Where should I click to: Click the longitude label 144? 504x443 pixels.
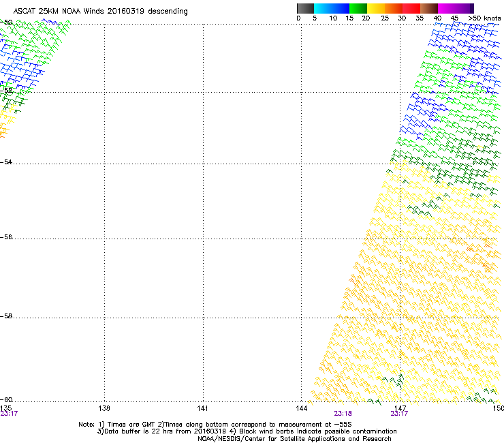coord(301,408)
